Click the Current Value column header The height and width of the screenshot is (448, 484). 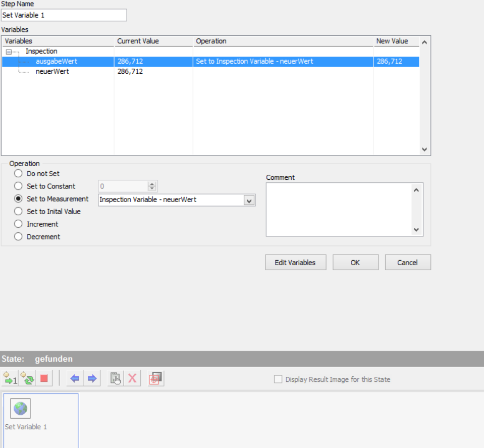[154, 41]
